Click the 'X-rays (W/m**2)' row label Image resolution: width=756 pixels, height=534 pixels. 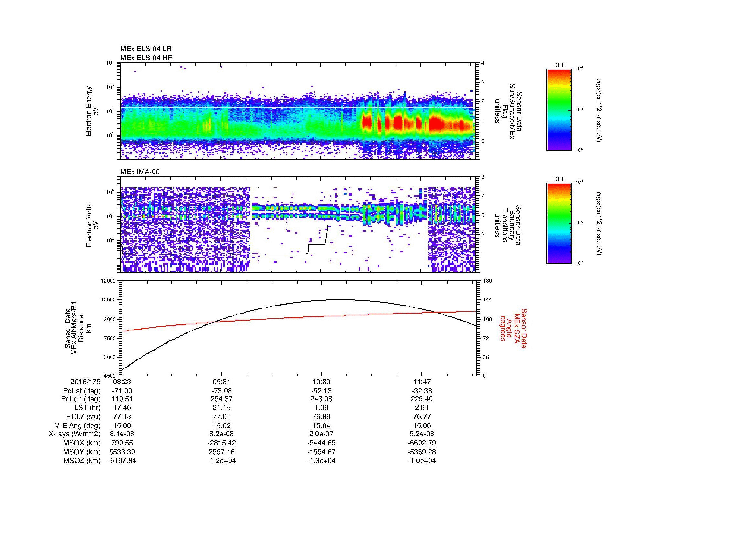point(75,434)
